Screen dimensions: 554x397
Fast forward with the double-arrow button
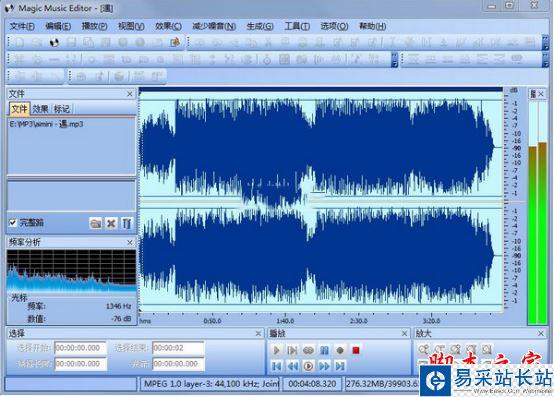pyautogui.click(x=324, y=366)
